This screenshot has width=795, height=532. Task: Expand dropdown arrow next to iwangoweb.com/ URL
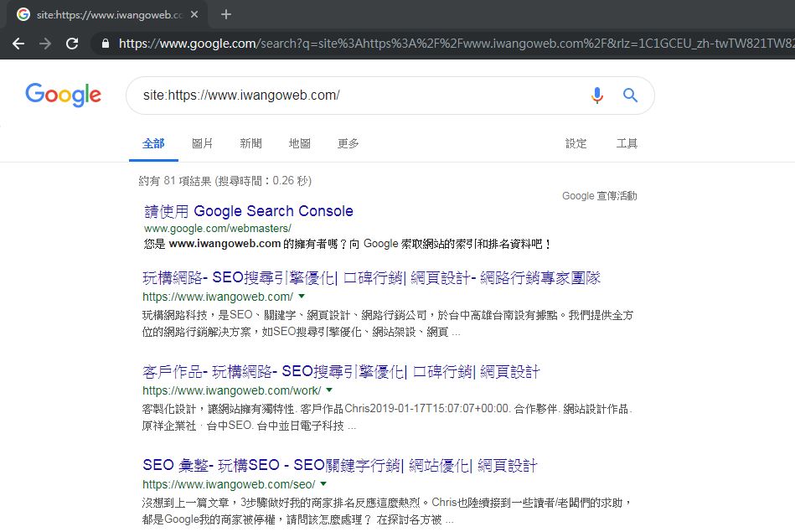pos(302,297)
